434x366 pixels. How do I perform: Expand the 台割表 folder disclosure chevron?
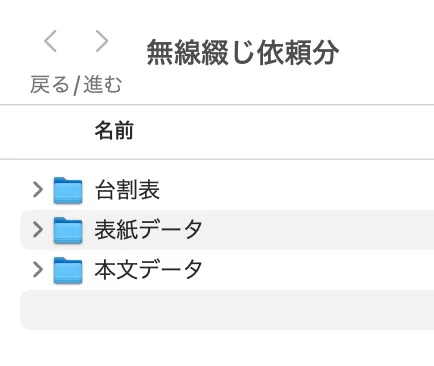38,190
